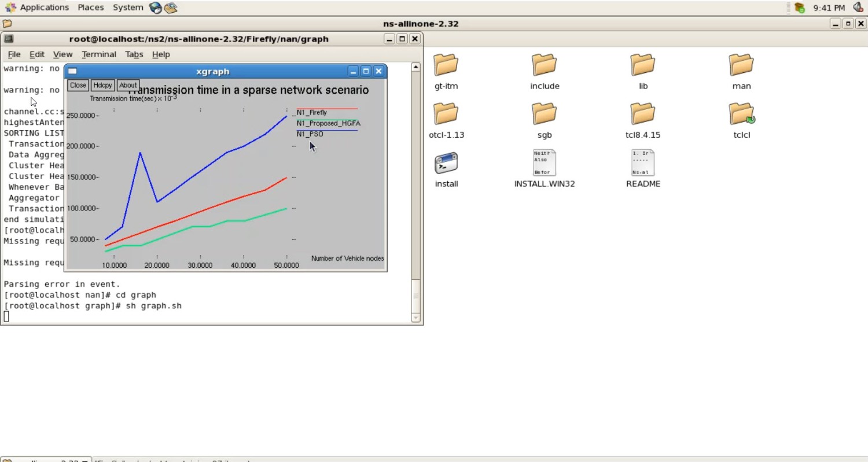Viewport: 868px width, 462px height.
Task: Open the terminal Tabs menu
Action: coord(134,54)
